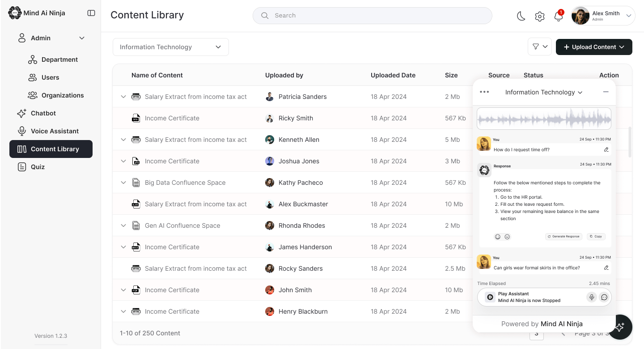Open Department in the sidebar
644x349 pixels.
(x=53, y=60)
